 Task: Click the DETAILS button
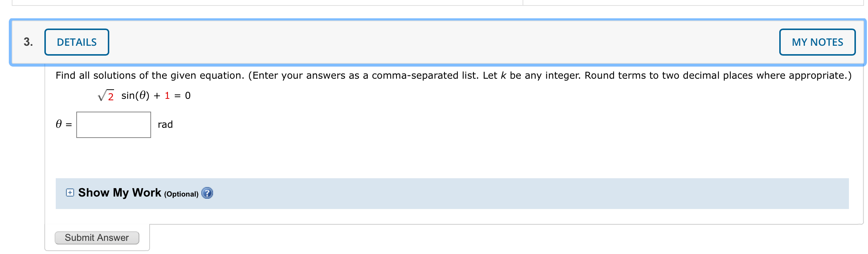(x=77, y=42)
